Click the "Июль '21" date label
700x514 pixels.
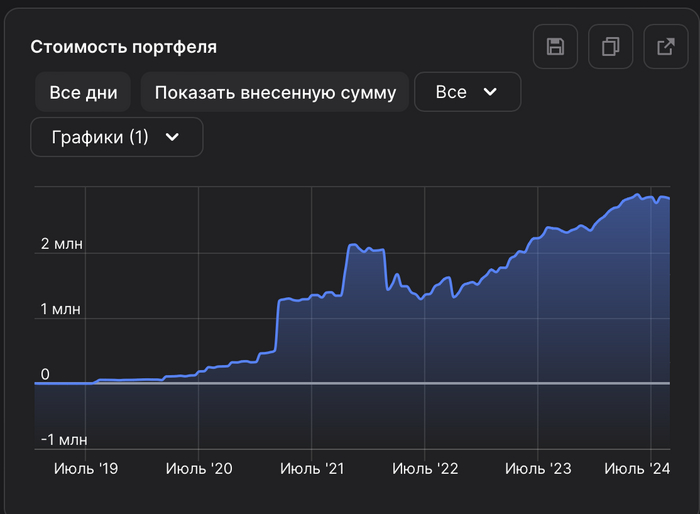(x=312, y=467)
